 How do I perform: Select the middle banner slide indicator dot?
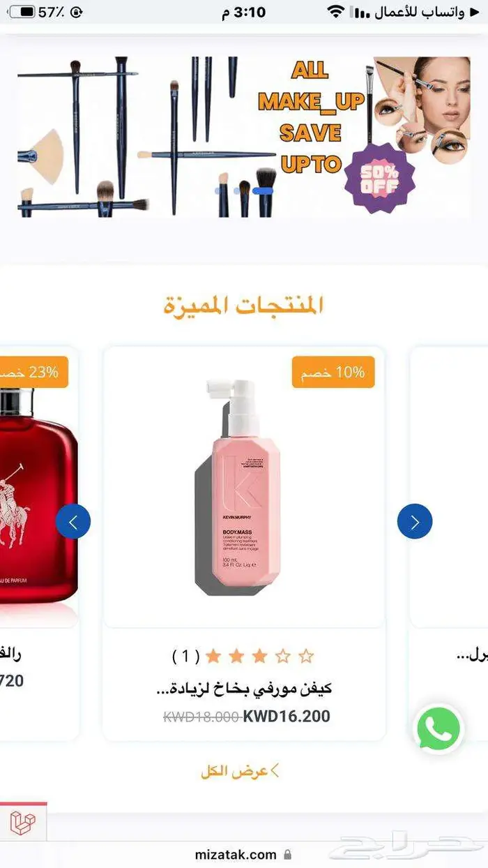pyautogui.click(x=238, y=190)
